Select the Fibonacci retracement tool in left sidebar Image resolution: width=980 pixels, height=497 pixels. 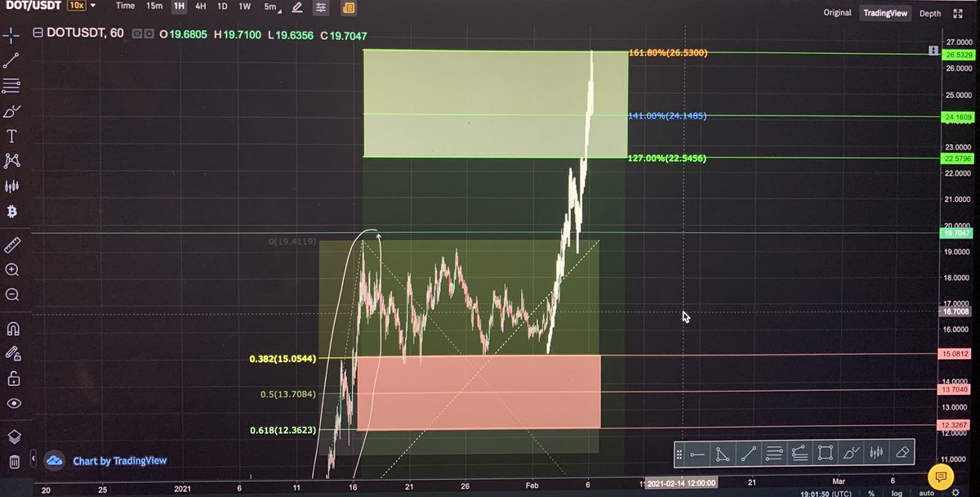11,85
